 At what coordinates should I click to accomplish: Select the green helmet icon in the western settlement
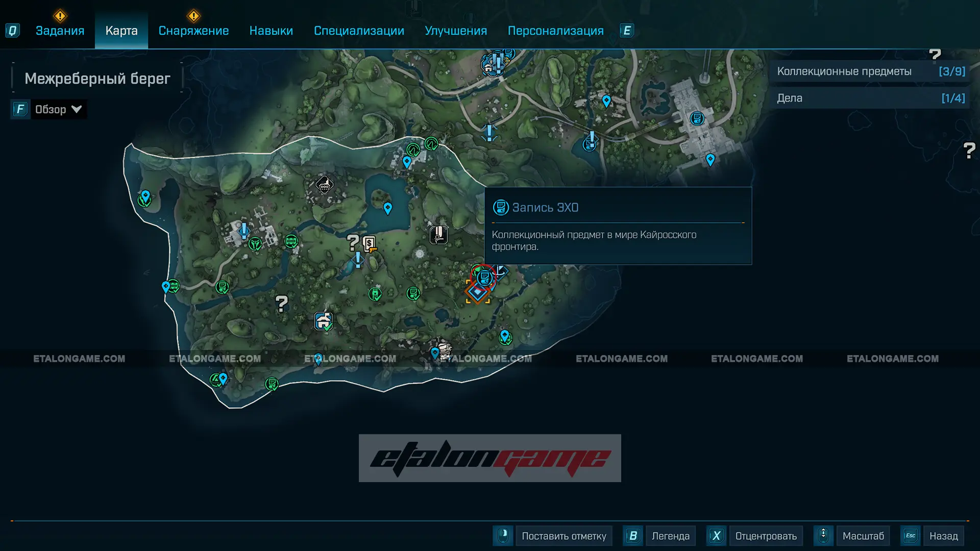tap(255, 244)
